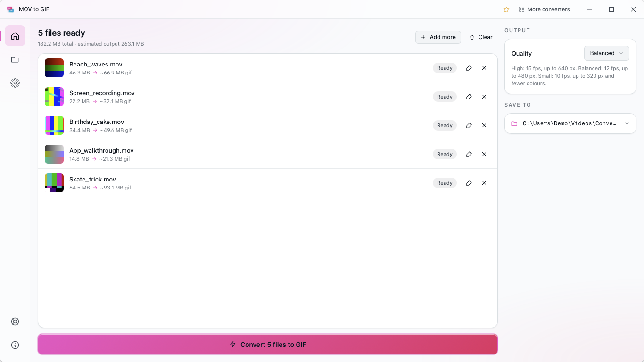The width and height of the screenshot is (644, 362).
Task: Edit Birthday_cake.mov with the pencil icon
Action: point(469,125)
